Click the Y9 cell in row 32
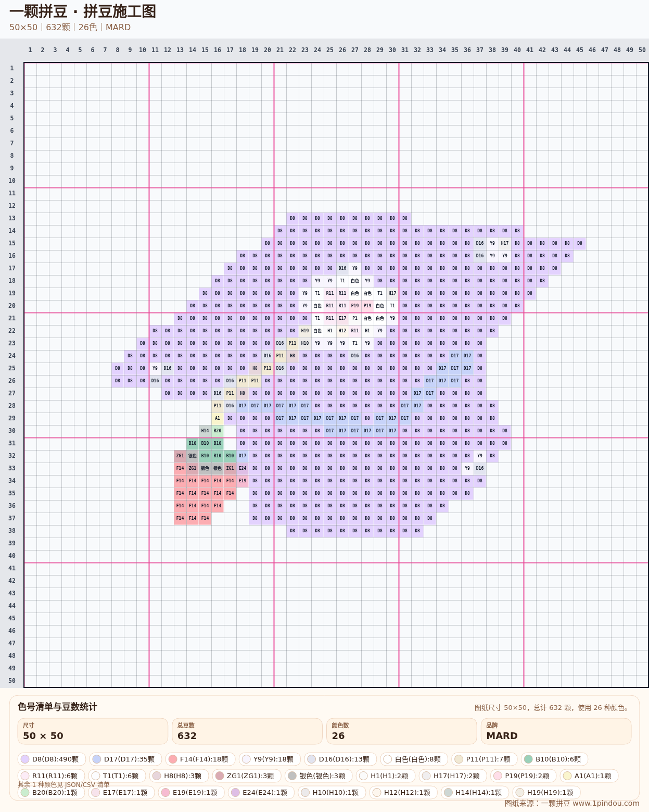 coord(480,456)
